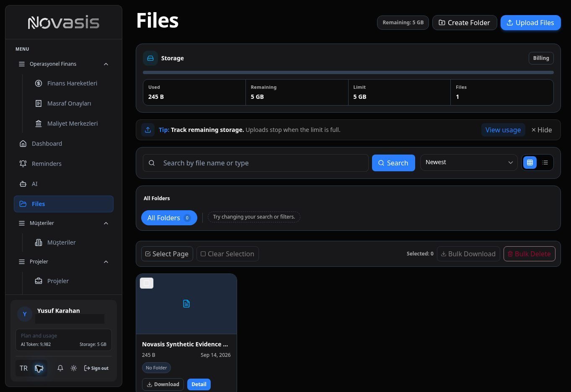
Task: Hide the storage tip
Action: (x=542, y=130)
